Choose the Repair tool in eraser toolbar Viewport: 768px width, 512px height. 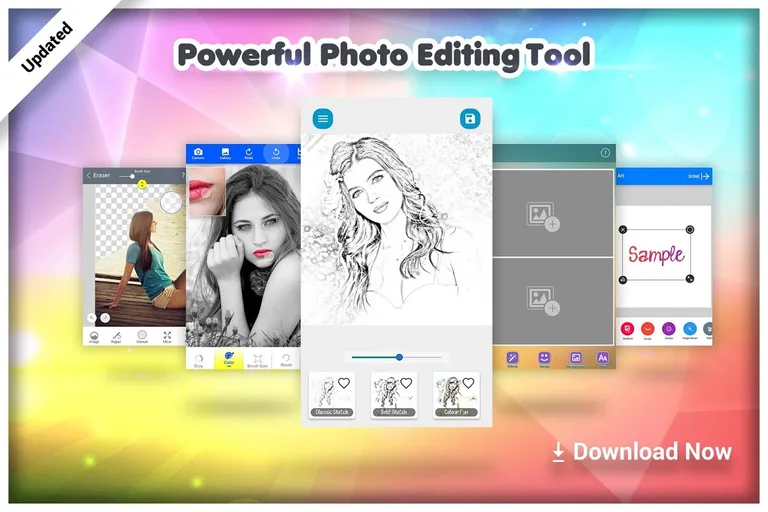pyautogui.click(x=116, y=337)
